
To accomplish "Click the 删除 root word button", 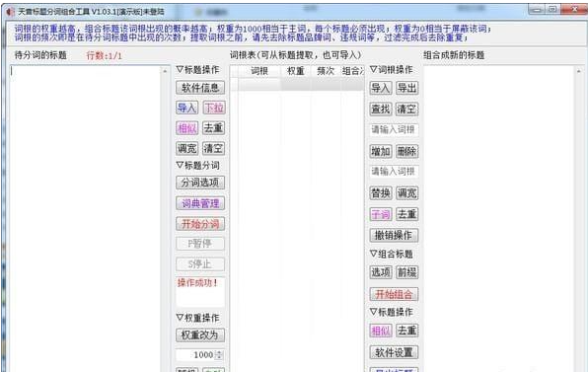I will [x=407, y=152].
